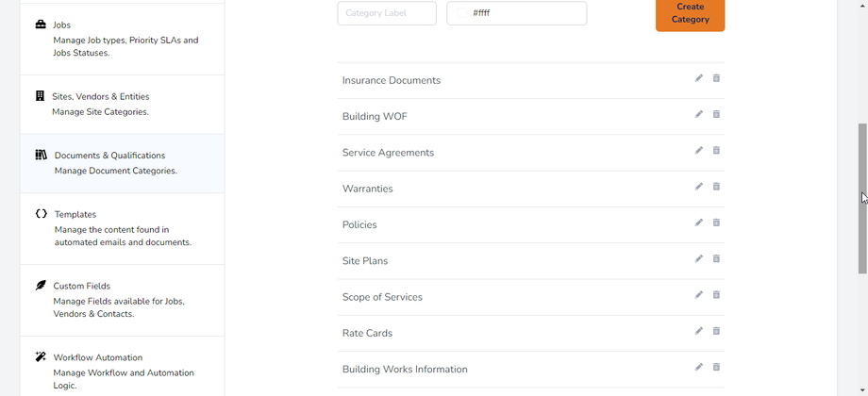Open the Custom Fields section

click(x=123, y=301)
